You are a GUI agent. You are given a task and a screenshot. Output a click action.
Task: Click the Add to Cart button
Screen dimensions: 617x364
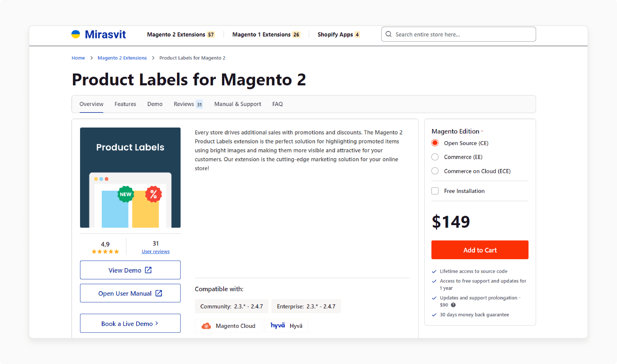480,250
